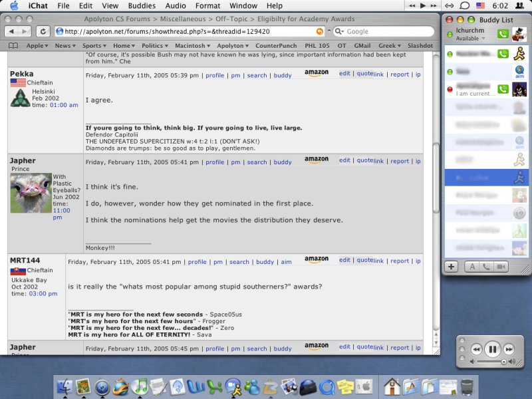
Task: Expand the Apple bookmarks folder dropdown
Action: pos(37,46)
